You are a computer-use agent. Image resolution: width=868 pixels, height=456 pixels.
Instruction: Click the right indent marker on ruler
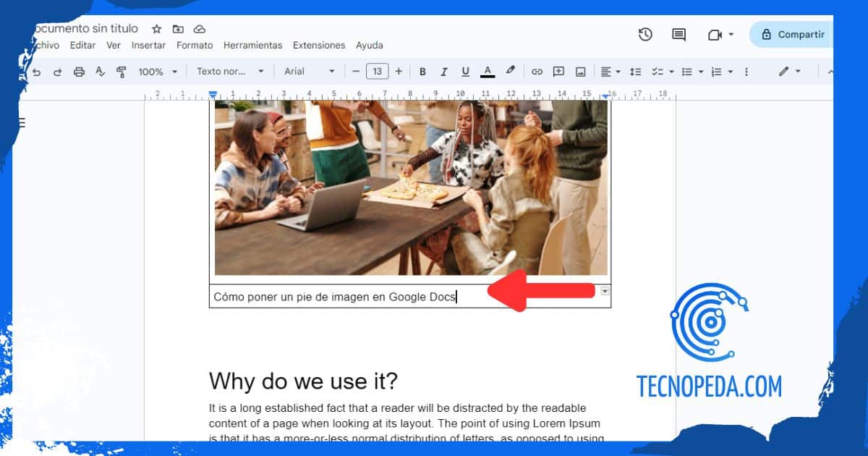(x=605, y=95)
